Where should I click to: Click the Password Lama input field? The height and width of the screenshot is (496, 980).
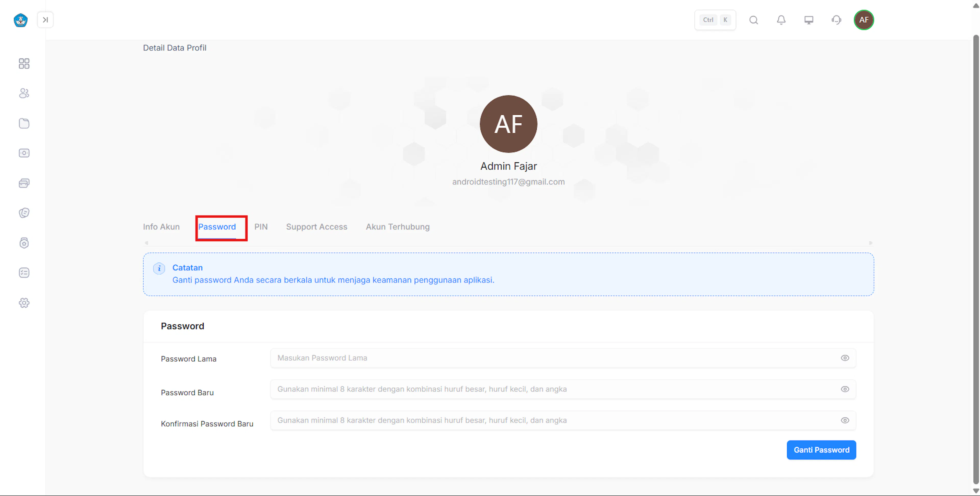[x=563, y=358]
